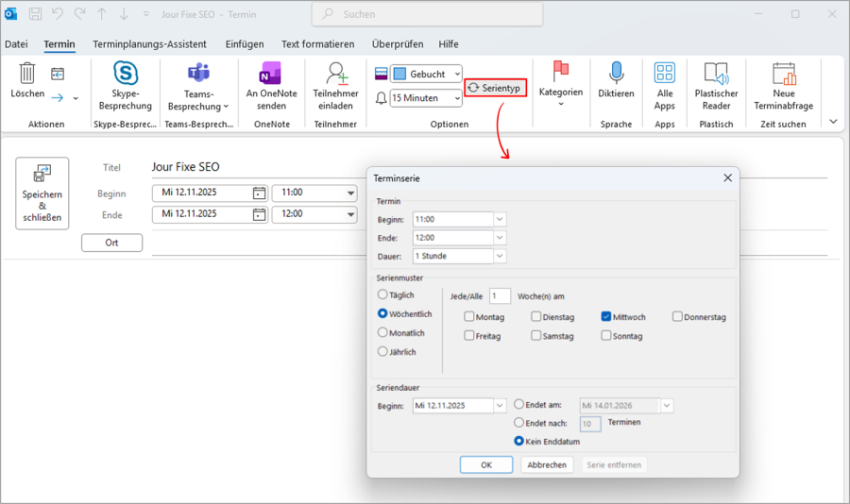The width and height of the screenshot is (850, 504).
Task: Click the Ort button
Action: tap(111, 243)
